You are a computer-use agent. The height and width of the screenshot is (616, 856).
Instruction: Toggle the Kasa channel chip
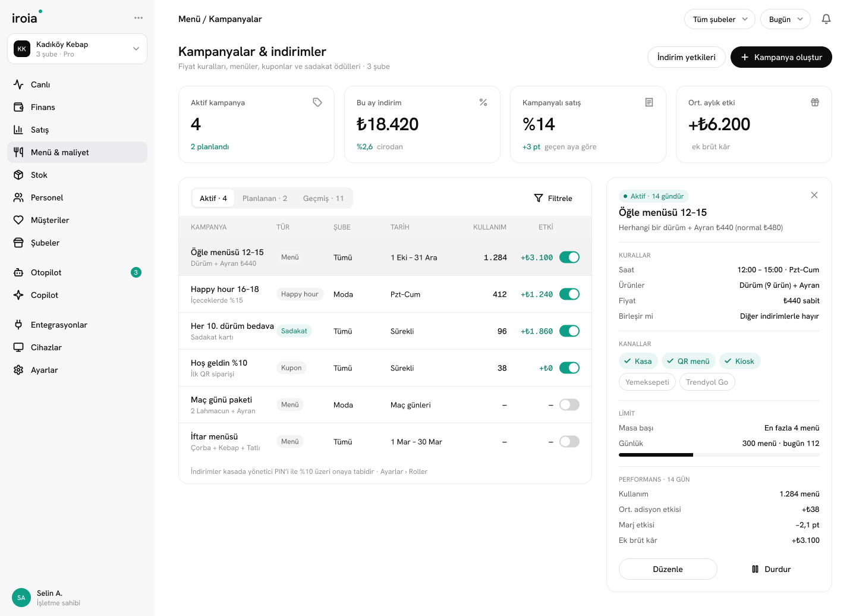click(638, 361)
